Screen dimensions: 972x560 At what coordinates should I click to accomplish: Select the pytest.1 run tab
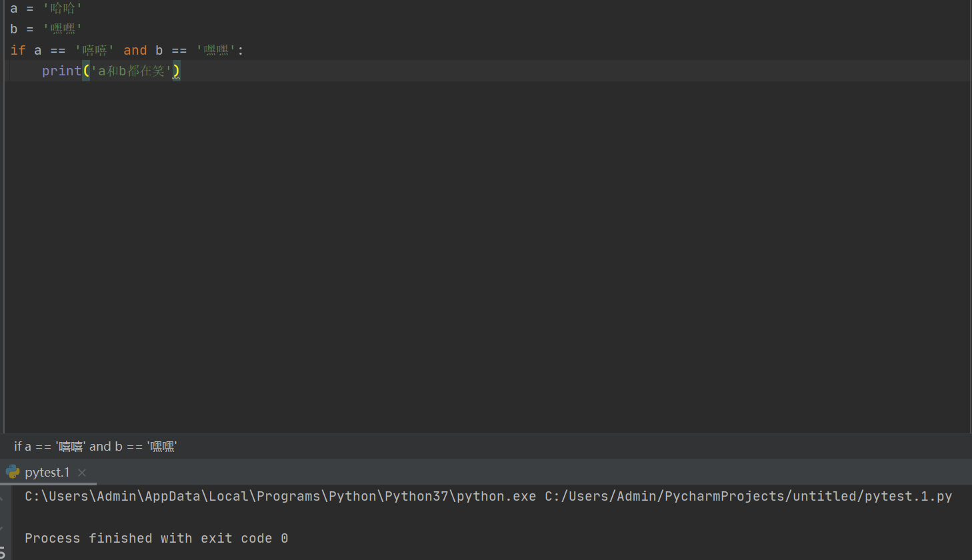(47, 472)
